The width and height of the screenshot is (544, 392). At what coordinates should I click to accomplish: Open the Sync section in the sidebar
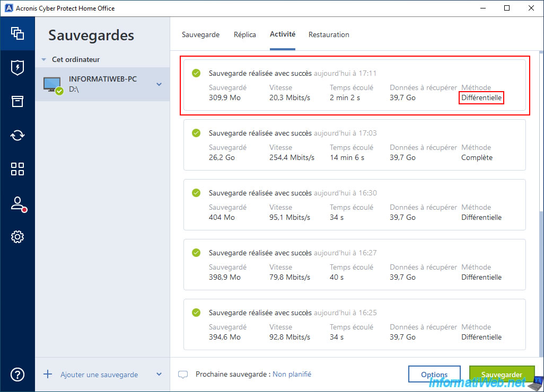click(x=17, y=135)
